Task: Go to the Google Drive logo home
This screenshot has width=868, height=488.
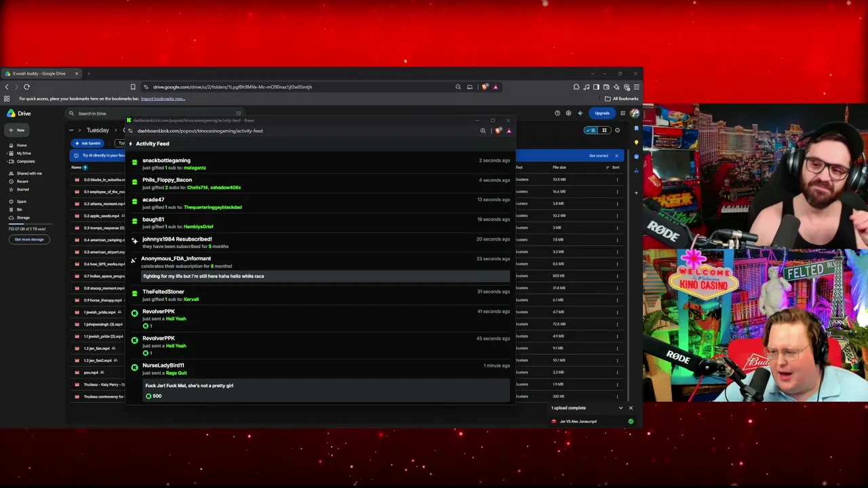Action: point(19,113)
